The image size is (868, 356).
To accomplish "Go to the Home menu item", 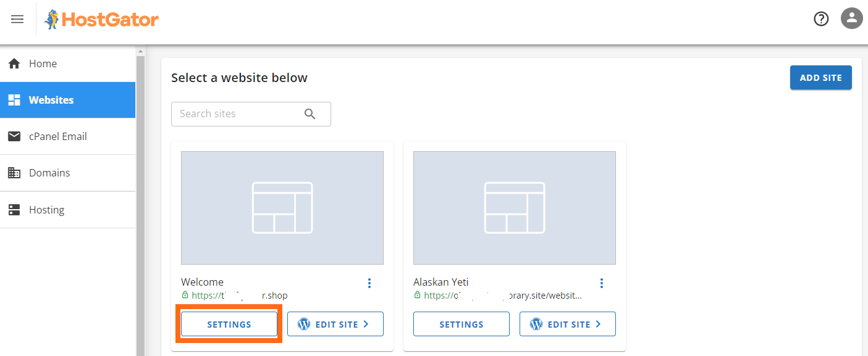I will [x=43, y=63].
